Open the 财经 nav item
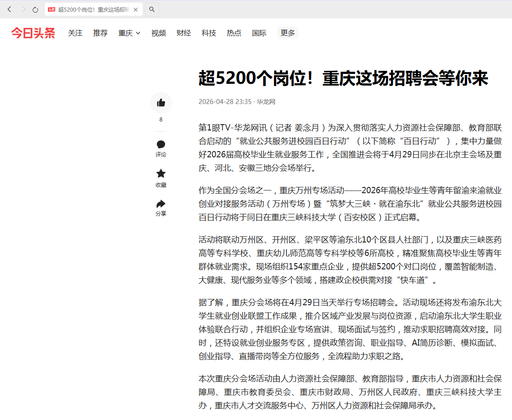Screen dimensions: 512x420 pos(183,33)
